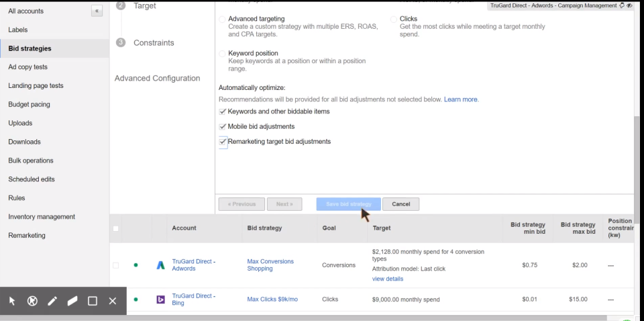The image size is (644, 321).
Task: Uncheck Keywords and other biddable items
Action: click(223, 111)
